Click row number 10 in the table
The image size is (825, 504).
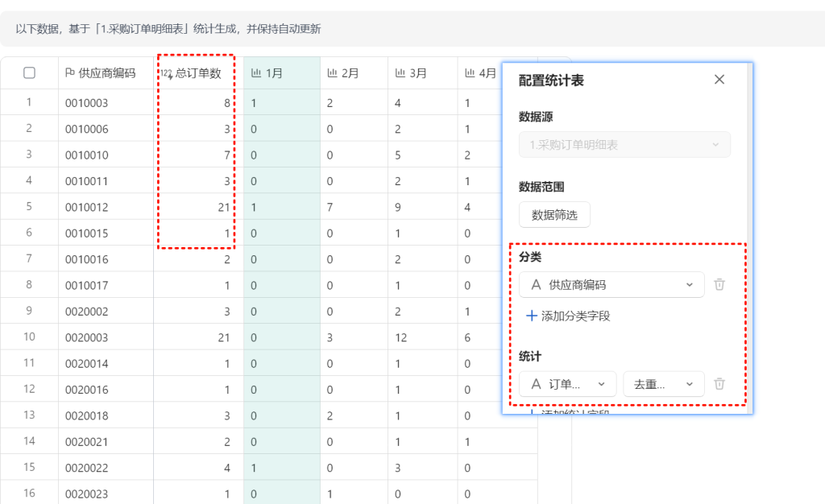pyautogui.click(x=30, y=337)
